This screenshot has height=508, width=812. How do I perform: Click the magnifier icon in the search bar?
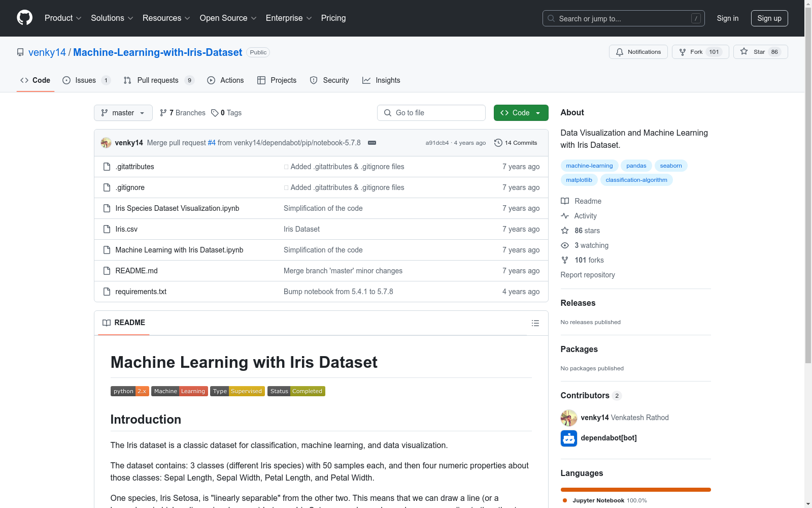pyautogui.click(x=551, y=18)
